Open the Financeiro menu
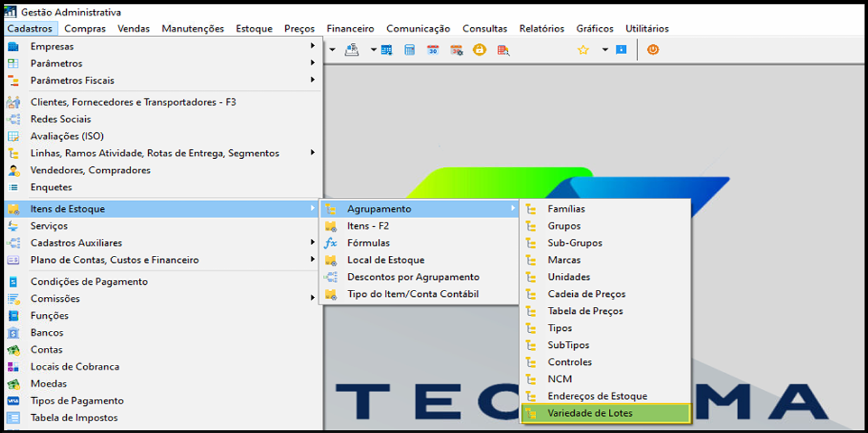 (351, 28)
